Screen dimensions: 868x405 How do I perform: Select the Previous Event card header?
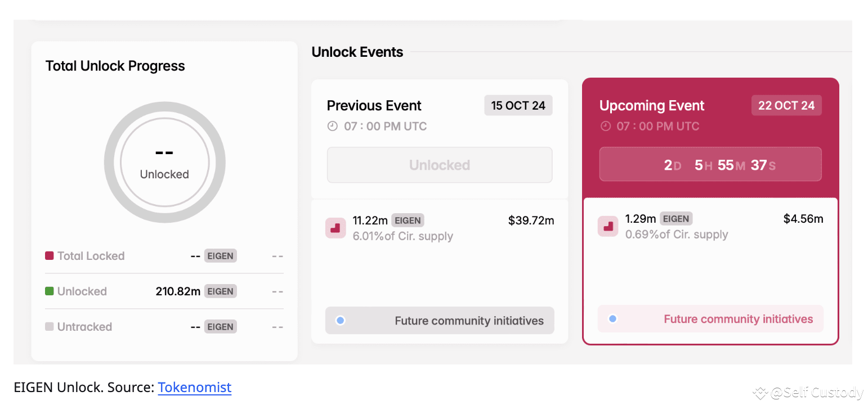coord(374,105)
